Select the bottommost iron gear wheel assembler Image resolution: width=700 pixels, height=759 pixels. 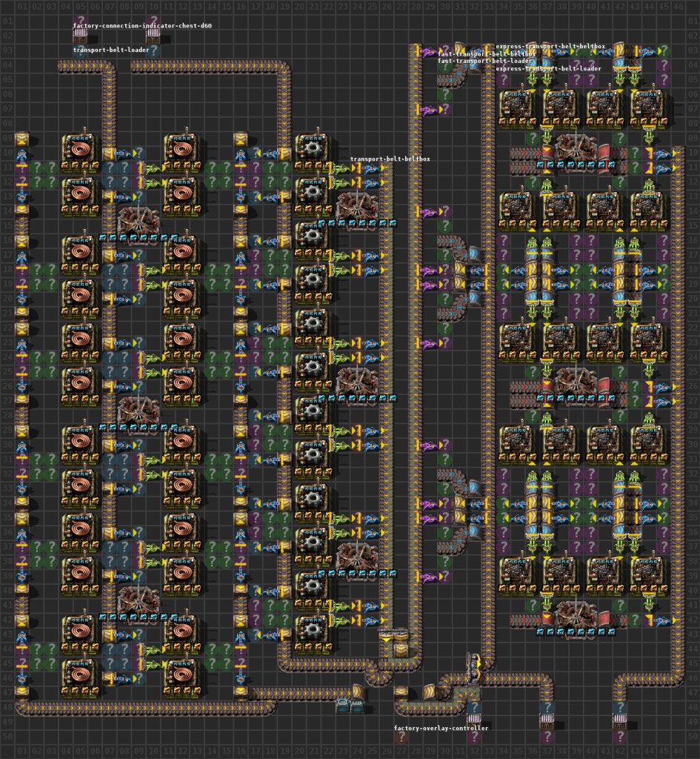(313, 633)
